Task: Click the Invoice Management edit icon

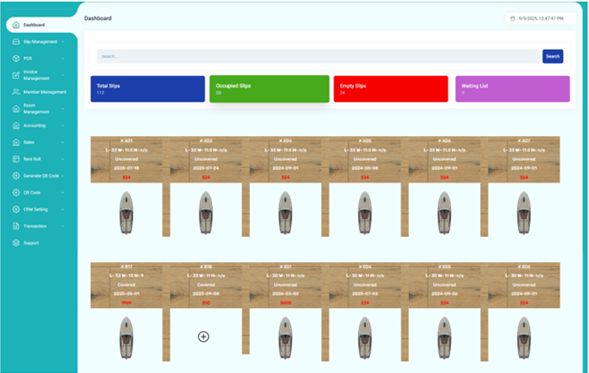Action: (x=16, y=75)
